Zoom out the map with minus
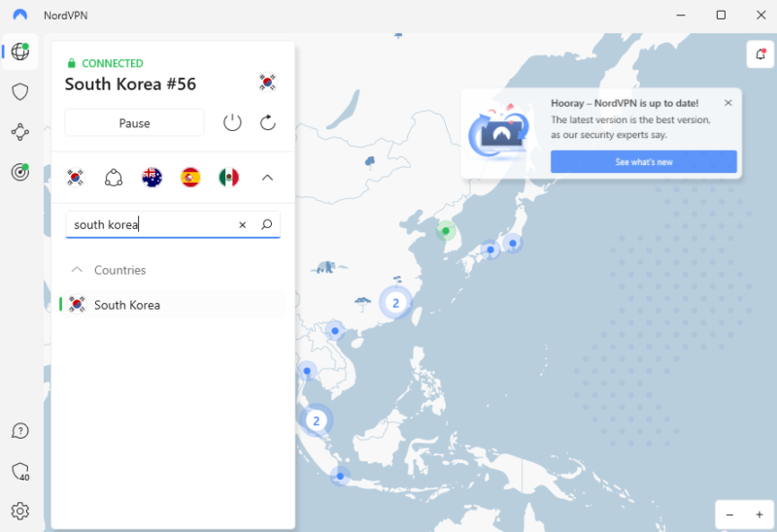 pyautogui.click(x=730, y=515)
